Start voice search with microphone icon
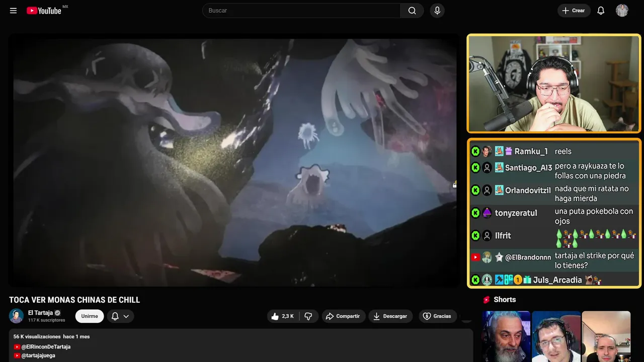644x362 pixels. [437, 11]
